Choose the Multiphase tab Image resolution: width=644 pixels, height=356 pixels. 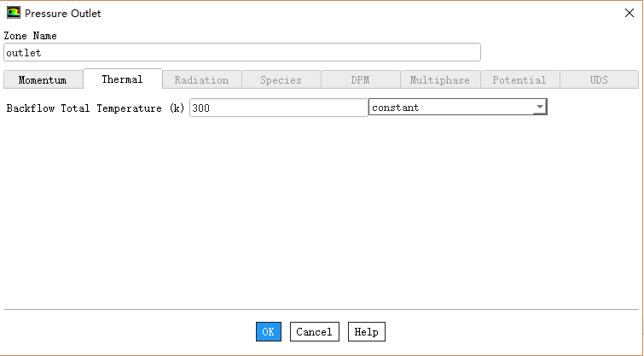point(439,80)
